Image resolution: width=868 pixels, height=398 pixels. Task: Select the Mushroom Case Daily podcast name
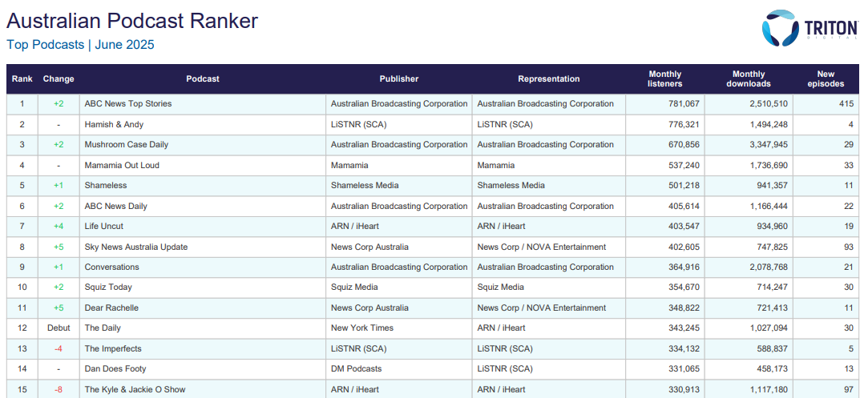pos(126,145)
